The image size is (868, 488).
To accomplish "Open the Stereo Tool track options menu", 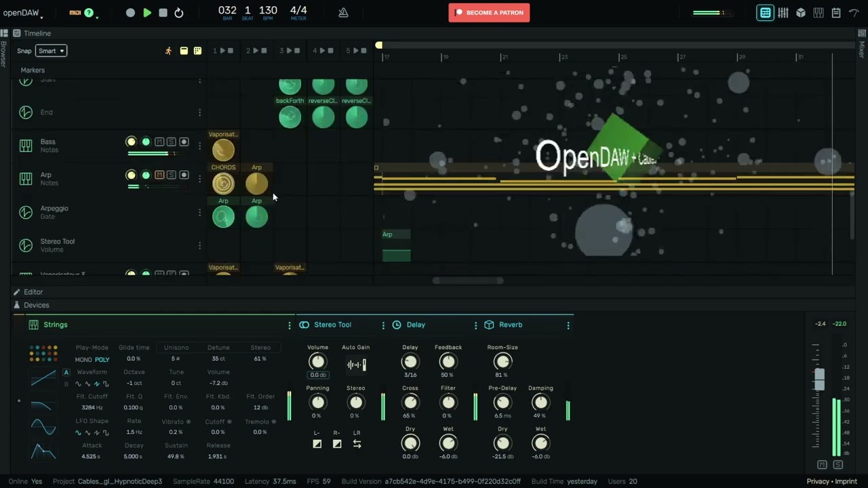I will point(199,245).
